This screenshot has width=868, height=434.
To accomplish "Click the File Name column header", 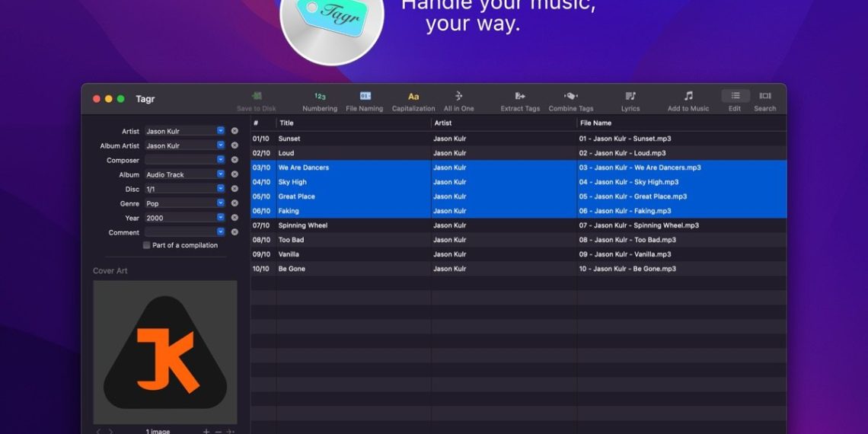I will coord(680,123).
